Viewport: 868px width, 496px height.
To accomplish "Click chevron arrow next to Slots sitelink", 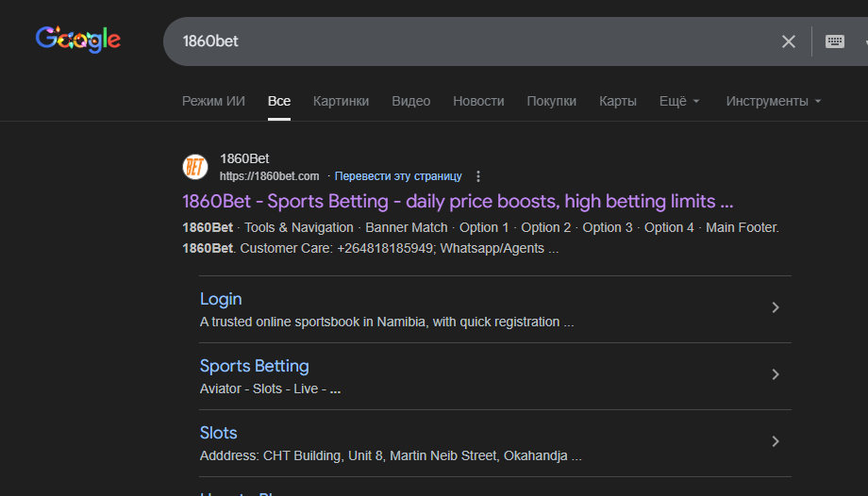I will pos(776,441).
